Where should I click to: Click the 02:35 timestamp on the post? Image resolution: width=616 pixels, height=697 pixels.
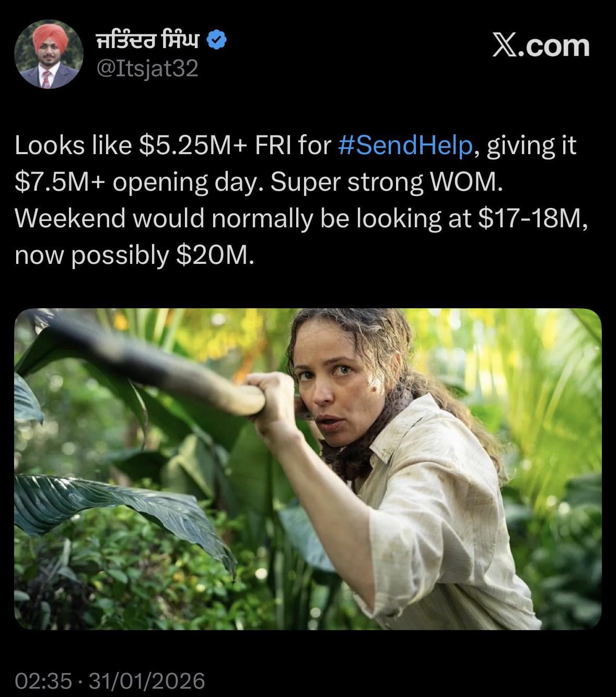click(x=43, y=681)
